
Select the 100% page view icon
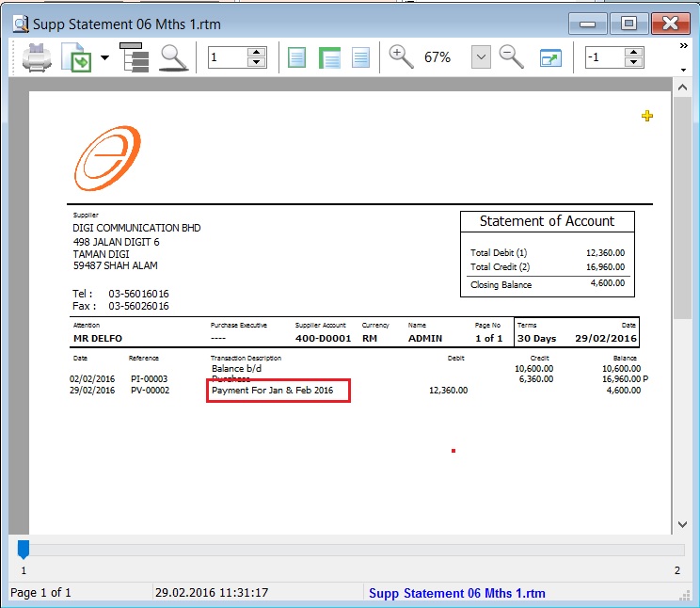pyautogui.click(x=360, y=58)
